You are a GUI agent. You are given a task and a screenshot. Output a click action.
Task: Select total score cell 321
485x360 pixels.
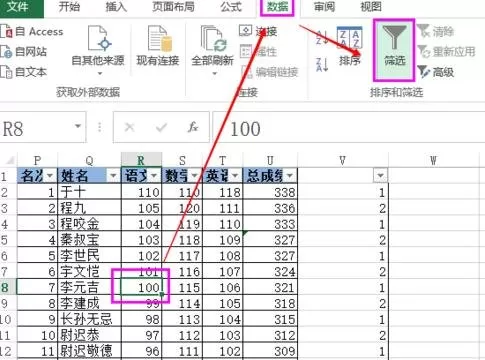pos(270,287)
